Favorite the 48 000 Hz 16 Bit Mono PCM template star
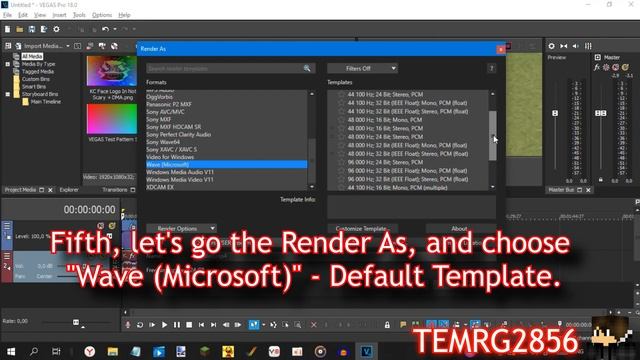 click(x=341, y=120)
